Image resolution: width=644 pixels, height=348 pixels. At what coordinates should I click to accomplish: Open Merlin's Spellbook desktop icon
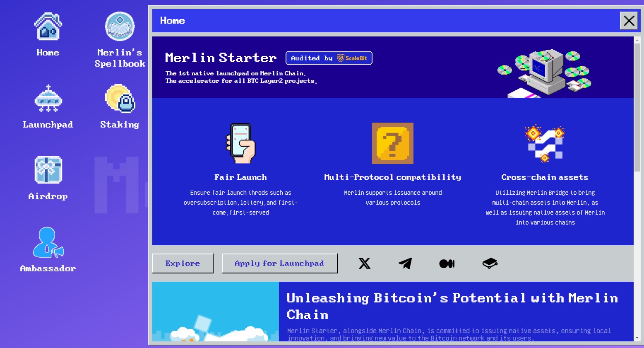pyautogui.click(x=120, y=40)
